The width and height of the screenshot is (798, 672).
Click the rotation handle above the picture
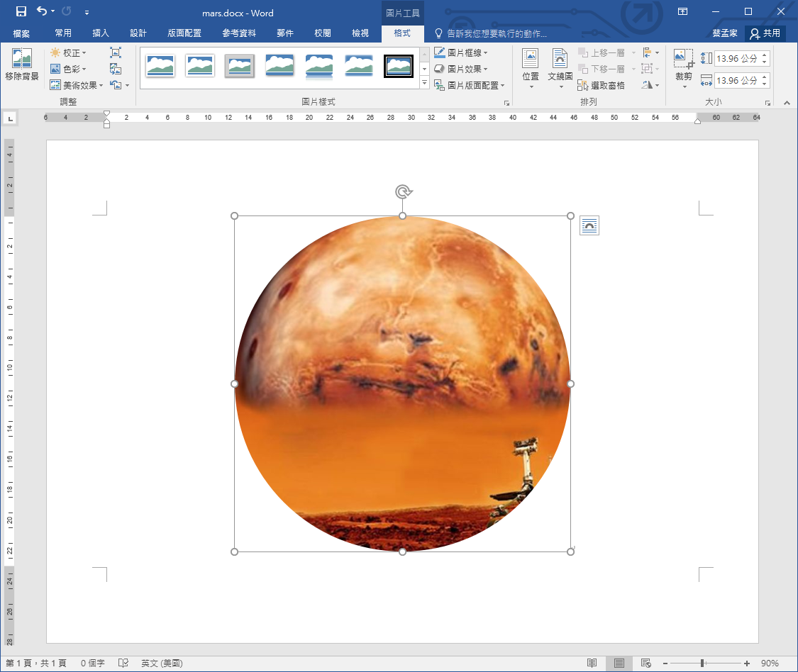[403, 191]
